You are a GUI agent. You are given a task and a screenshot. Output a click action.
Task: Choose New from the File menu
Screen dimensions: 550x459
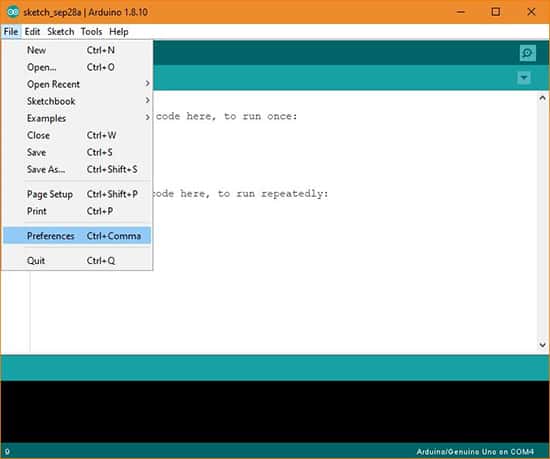click(x=77, y=50)
